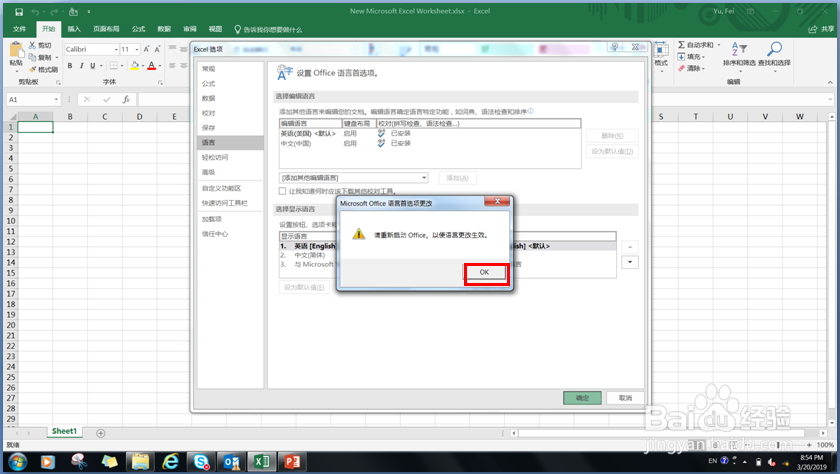The width and height of the screenshot is (840, 474).
Task: Click the increase font size icon
Action: click(146, 49)
